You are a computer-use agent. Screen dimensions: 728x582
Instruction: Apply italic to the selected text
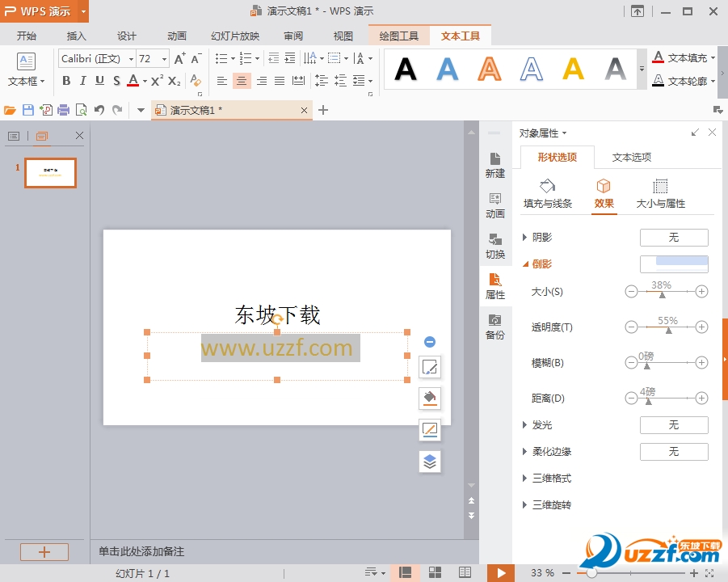[82, 81]
